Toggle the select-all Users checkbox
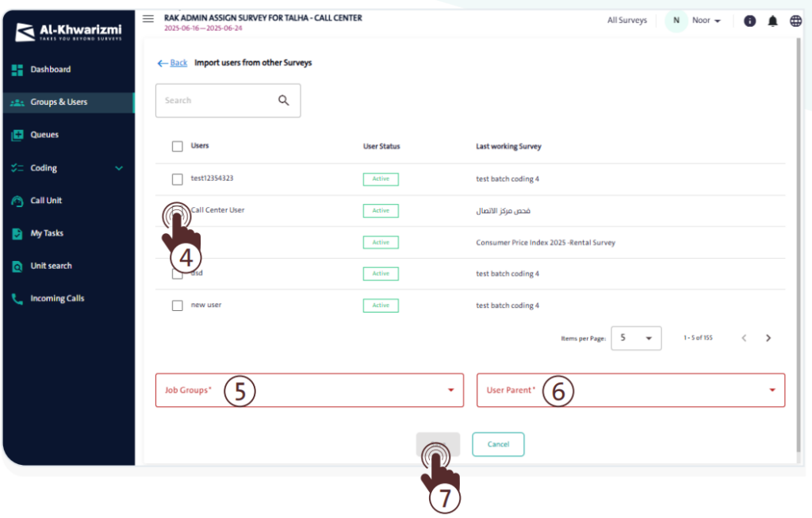Screen dimensions: 812x518 pyautogui.click(x=178, y=147)
